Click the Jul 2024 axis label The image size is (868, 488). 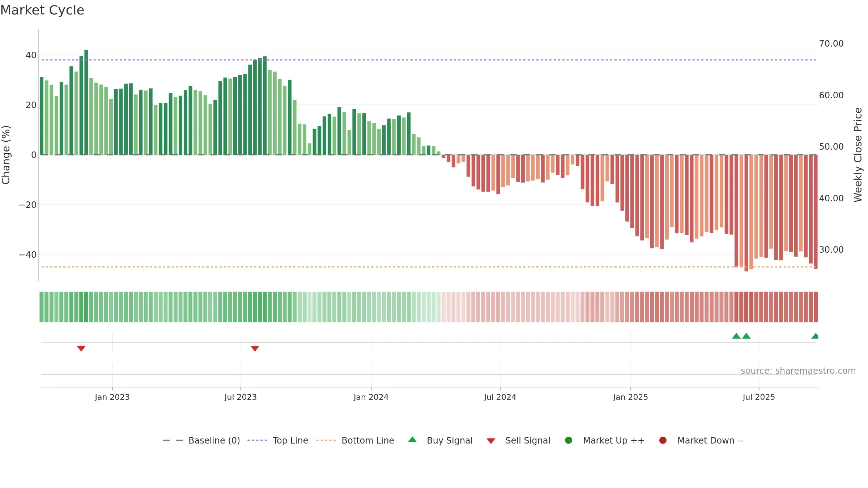(x=500, y=397)
